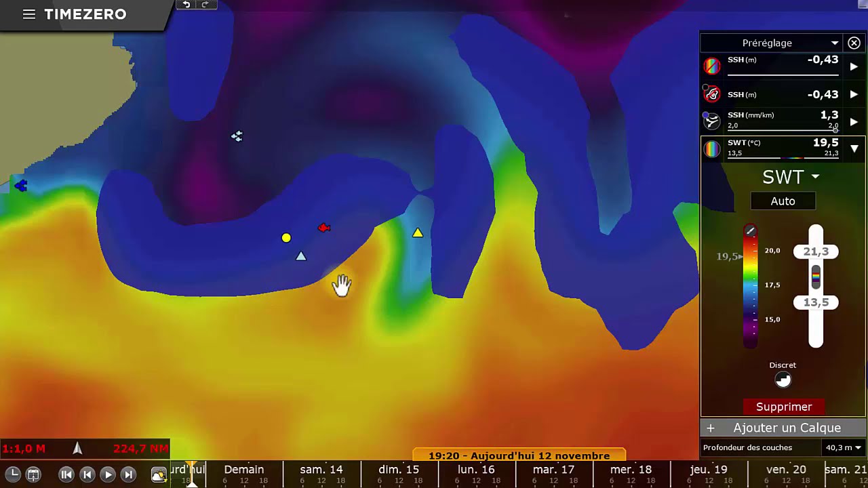This screenshot has width=868, height=488.
Task: Click the 1:1,0 M chart scale readout
Action: click(x=24, y=449)
